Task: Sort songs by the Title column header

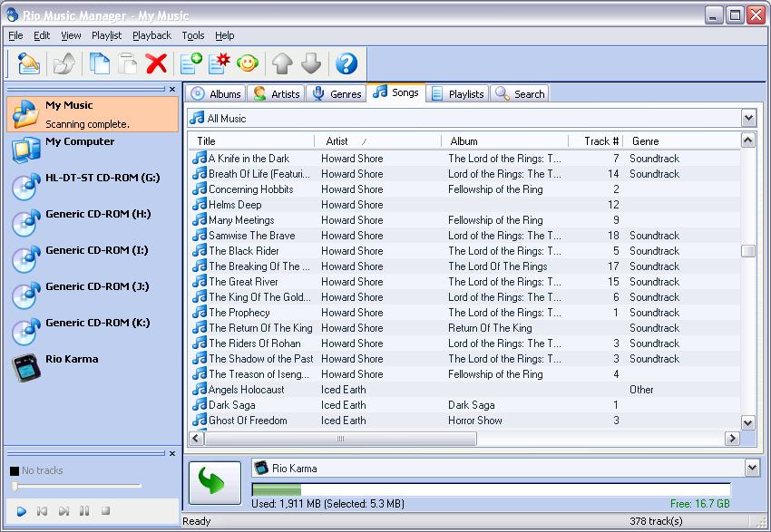Action: click(252, 141)
